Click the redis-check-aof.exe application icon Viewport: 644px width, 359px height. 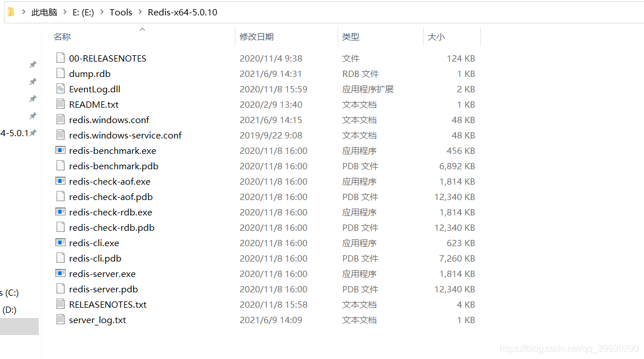click(60, 181)
